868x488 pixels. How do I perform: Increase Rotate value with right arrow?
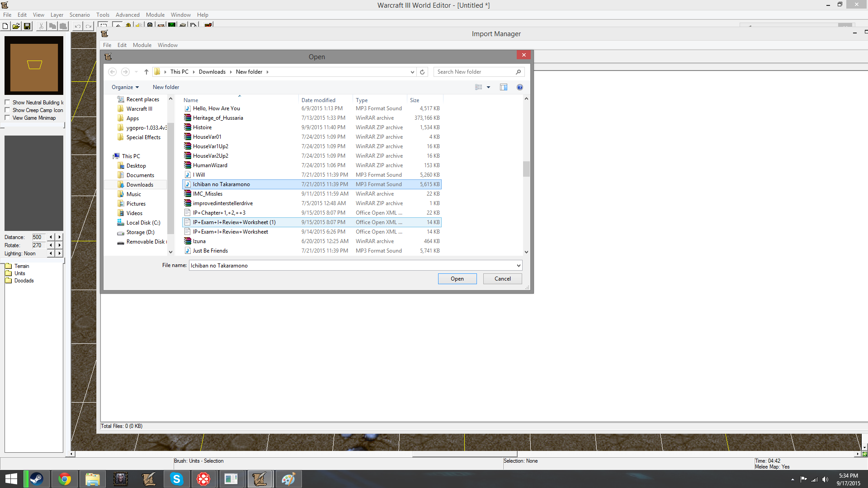pyautogui.click(x=59, y=245)
